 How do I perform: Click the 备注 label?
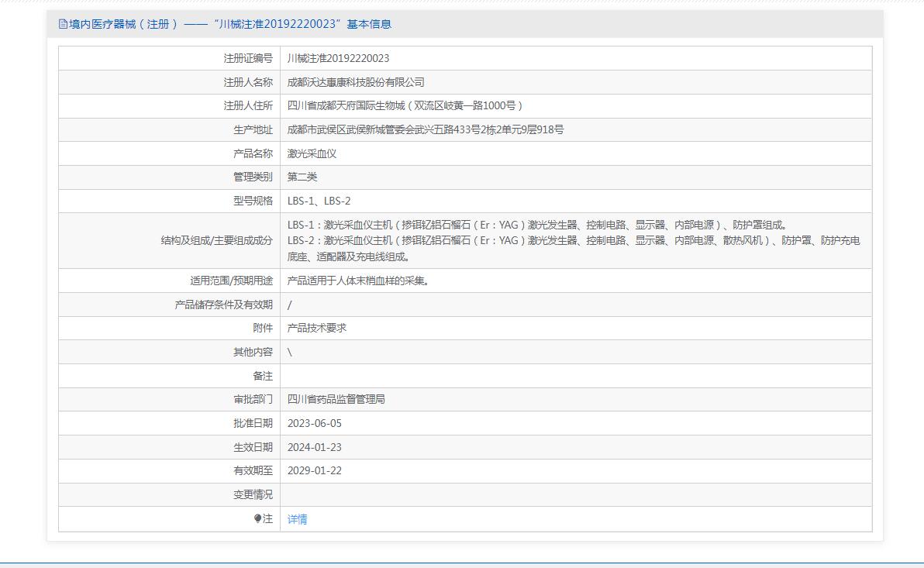263,376
